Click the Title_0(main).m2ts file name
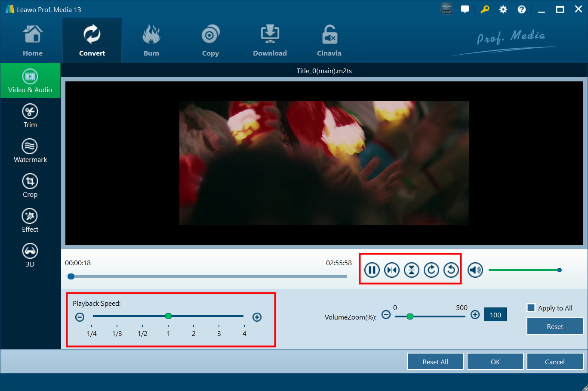588x391 pixels. pos(324,71)
